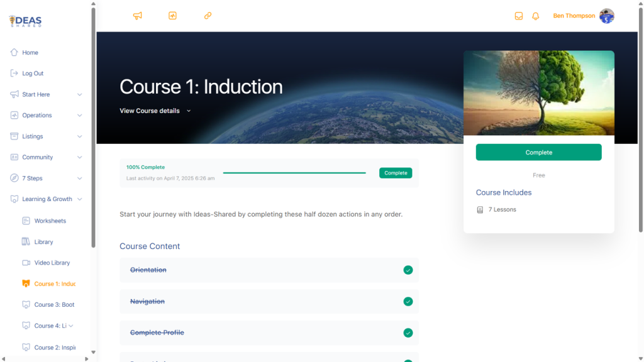Image resolution: width=644 pixels, height=362 pixels.
Task: Open the Navigation lesson link
Action: 147,301
